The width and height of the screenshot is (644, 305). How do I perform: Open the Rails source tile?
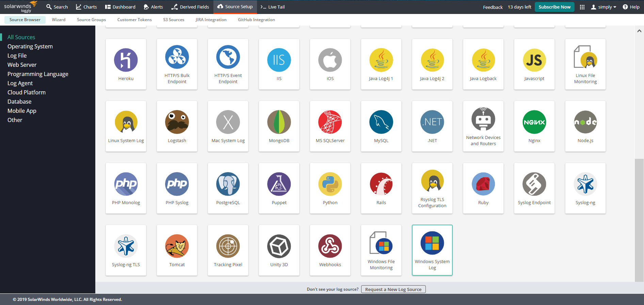point(381,188)
